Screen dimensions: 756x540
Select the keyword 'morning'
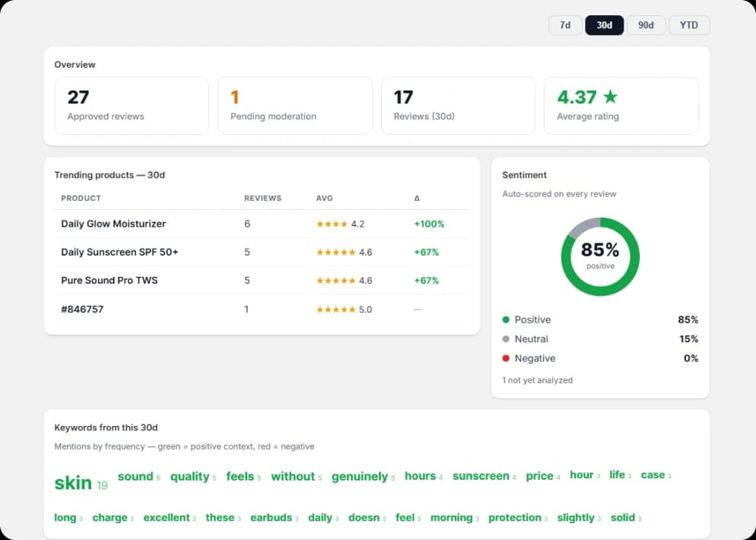[451, 518]
